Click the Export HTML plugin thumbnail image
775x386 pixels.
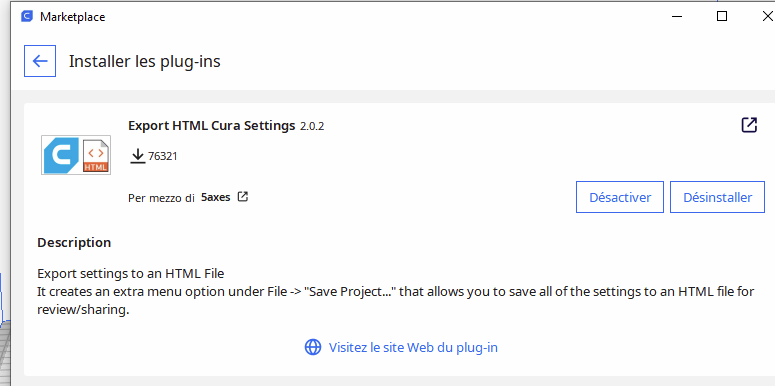pos(76,155)
